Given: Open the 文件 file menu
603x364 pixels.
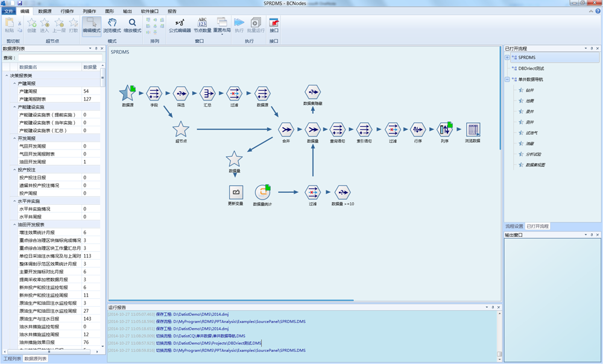Looking at the screenshot, I should (9, 11).
